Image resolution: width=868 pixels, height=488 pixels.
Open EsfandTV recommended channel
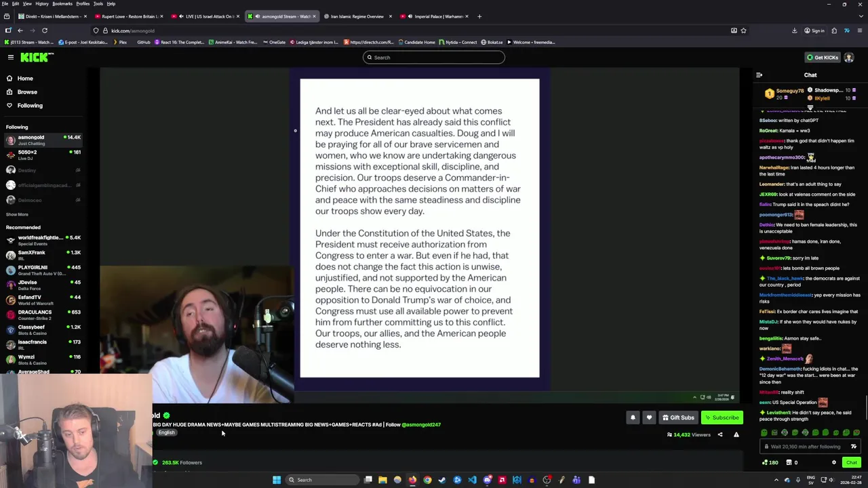43,300
